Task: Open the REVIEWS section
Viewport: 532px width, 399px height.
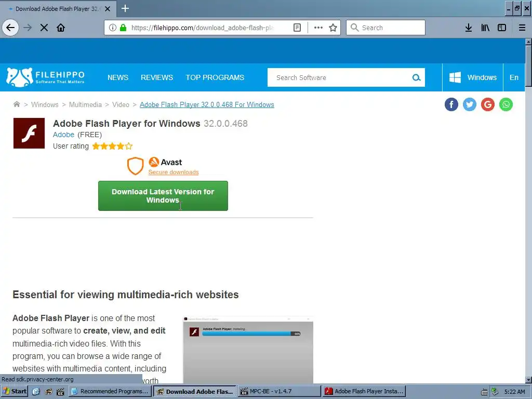Action: point(157,77)
